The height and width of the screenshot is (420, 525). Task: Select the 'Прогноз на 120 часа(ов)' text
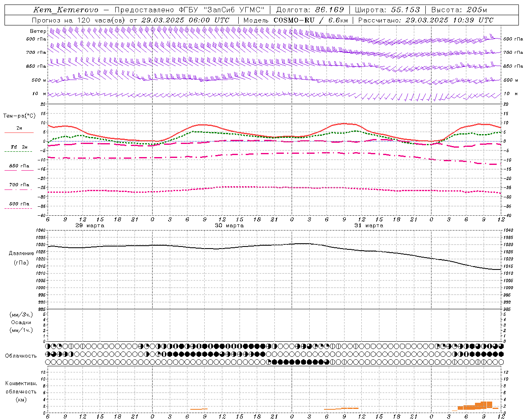pos(79,20)
